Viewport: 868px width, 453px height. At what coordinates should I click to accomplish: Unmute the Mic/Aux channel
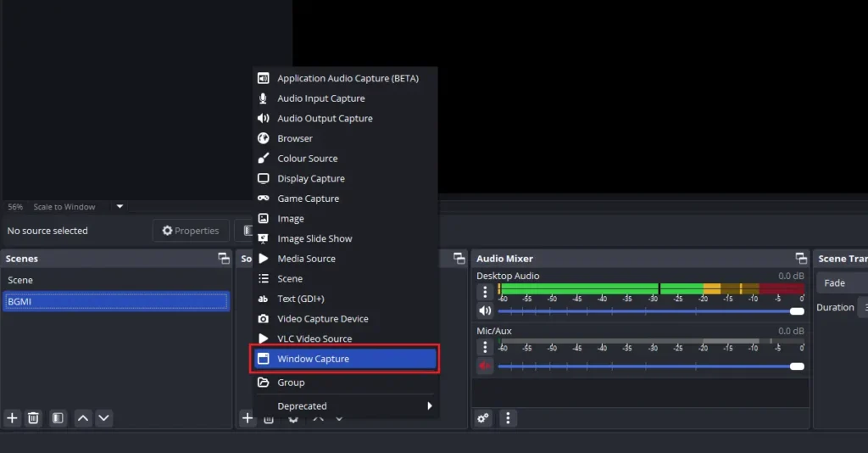point(485,366)
